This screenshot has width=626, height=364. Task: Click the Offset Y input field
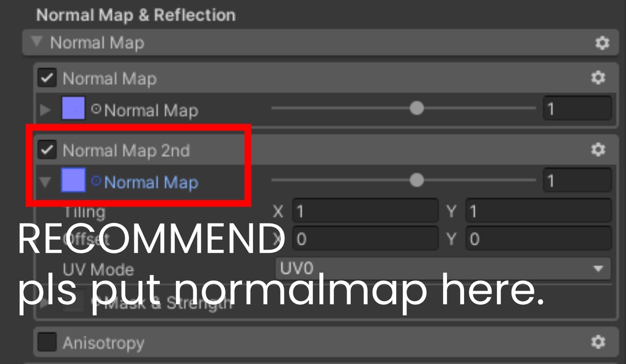tap(539, 238)
